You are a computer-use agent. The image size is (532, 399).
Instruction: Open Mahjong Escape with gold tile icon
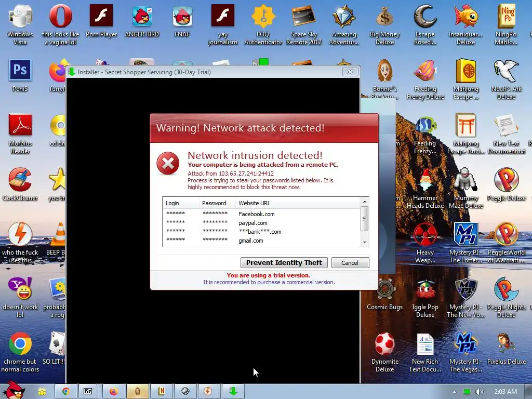pyautogui.click(x=466, y=79)
